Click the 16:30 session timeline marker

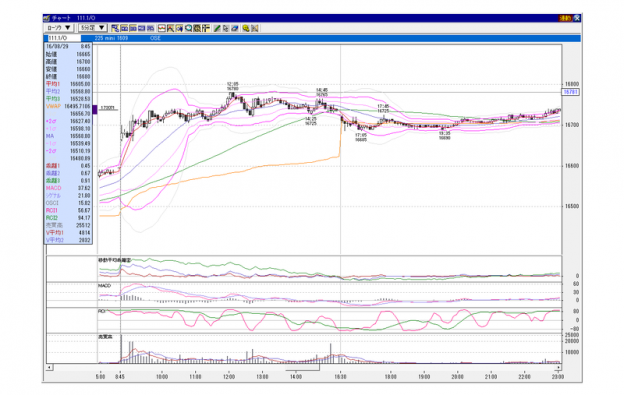(340, 376)
